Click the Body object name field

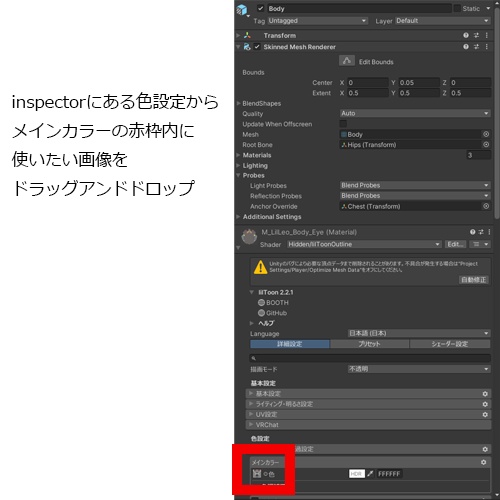point(359,8)
